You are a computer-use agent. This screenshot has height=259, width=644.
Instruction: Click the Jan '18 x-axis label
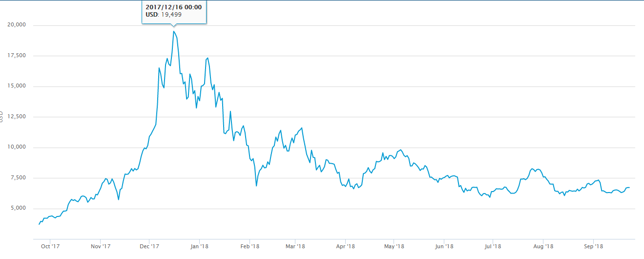pos(199,247)
